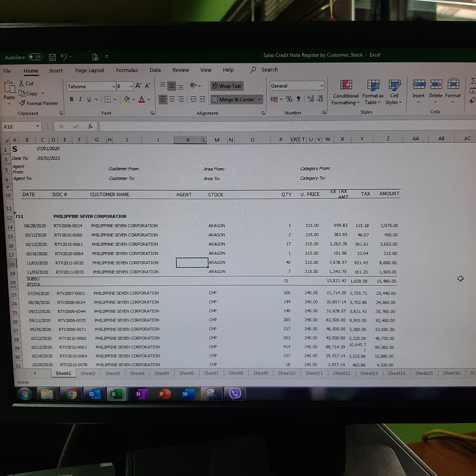Toggle Wrap Text

(x=227, y=86)
